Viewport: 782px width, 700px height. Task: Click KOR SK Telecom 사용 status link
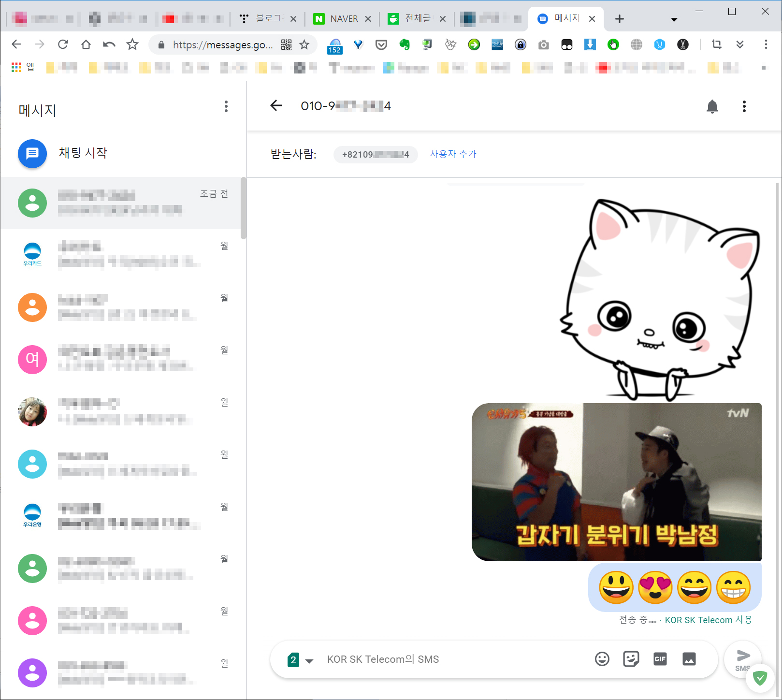pyautogui.click(x=709, y=620)
